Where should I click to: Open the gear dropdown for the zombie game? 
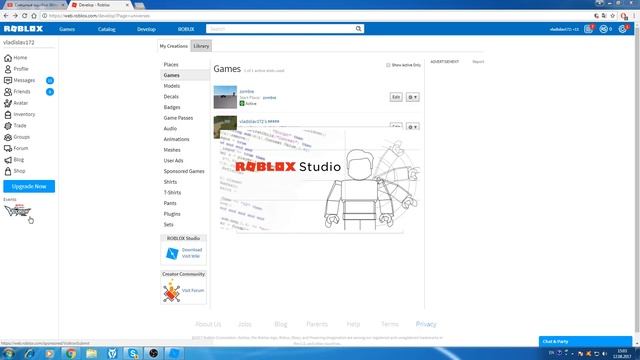tap(413, 97)
